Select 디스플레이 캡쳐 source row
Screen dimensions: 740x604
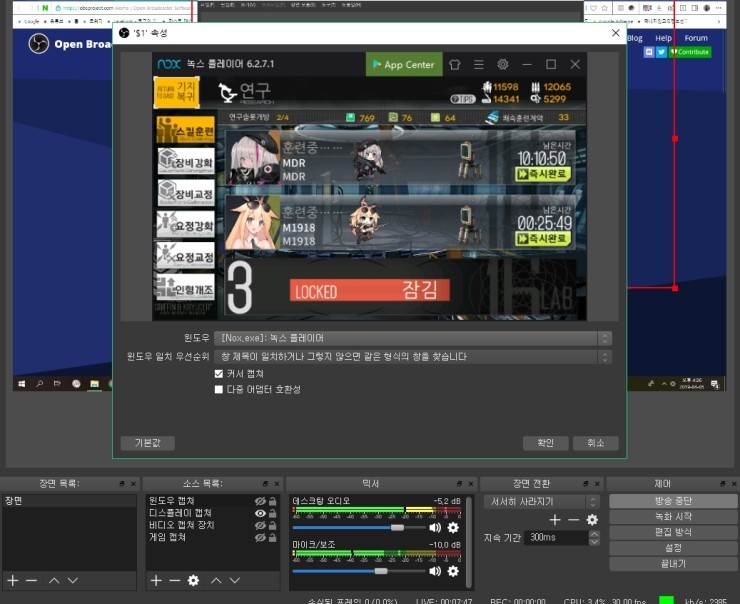click(x=212, y=513)
